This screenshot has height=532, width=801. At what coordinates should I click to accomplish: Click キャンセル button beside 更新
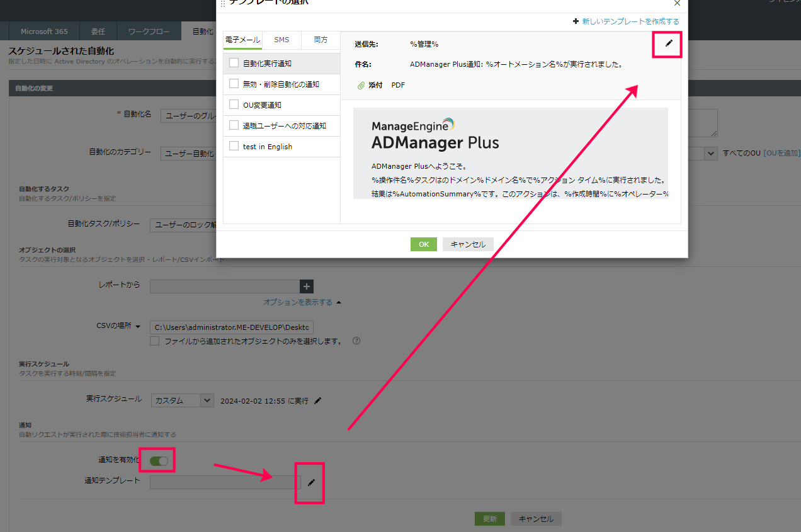pyautogui.click(x=536, y=519)
